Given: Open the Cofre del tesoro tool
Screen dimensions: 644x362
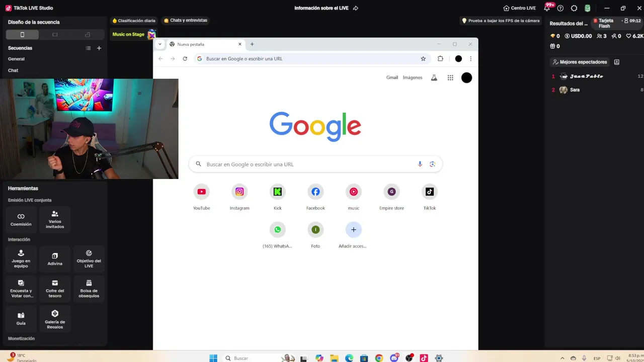Looking at the screenshot, I should (55, 289).
